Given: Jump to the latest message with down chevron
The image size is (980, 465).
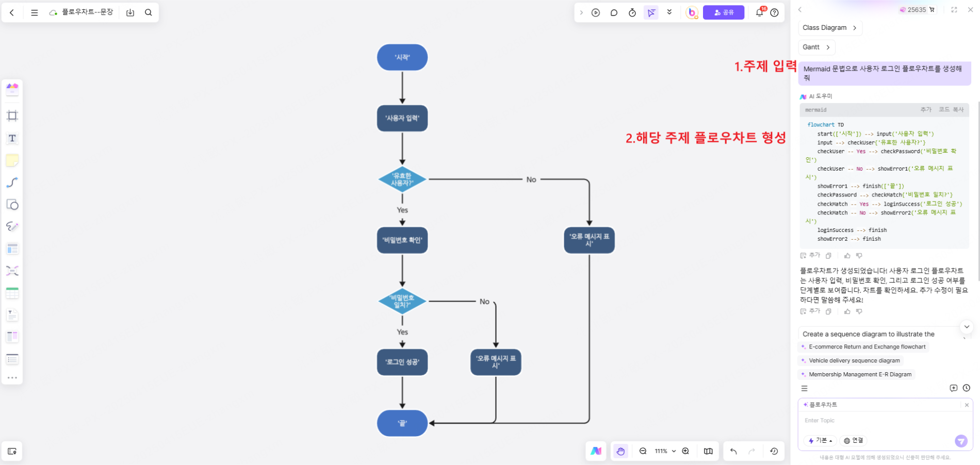Looking at the screenshot, I should pyautogui.click(x=967, y=327).
